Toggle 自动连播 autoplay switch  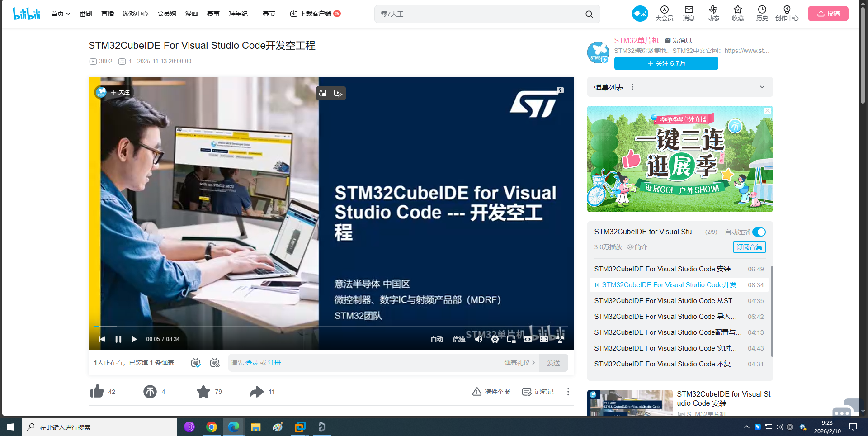759,232
